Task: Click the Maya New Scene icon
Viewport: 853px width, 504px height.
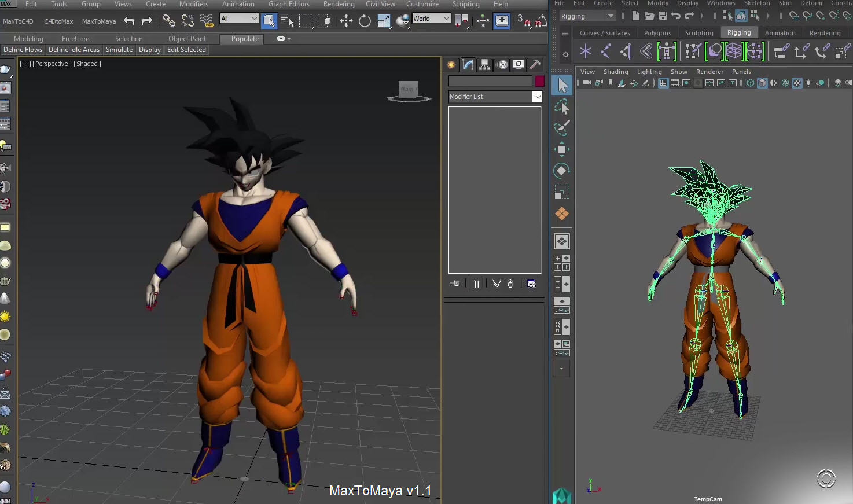Action: pyautogui.click(x=636, y=16)
